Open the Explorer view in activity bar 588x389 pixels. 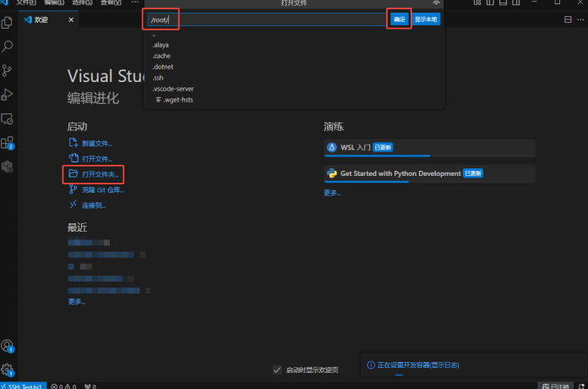[7, 23]
